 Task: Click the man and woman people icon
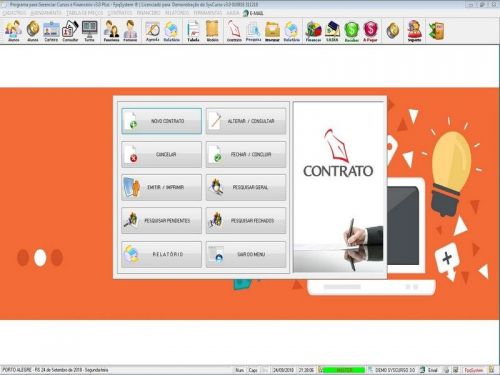[x=111, y=31]
